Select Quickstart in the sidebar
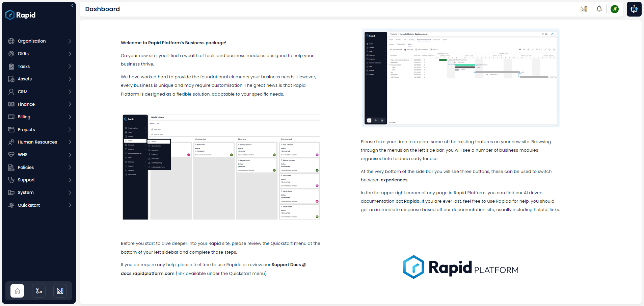The image size is (644, 306). pos(39,205)
